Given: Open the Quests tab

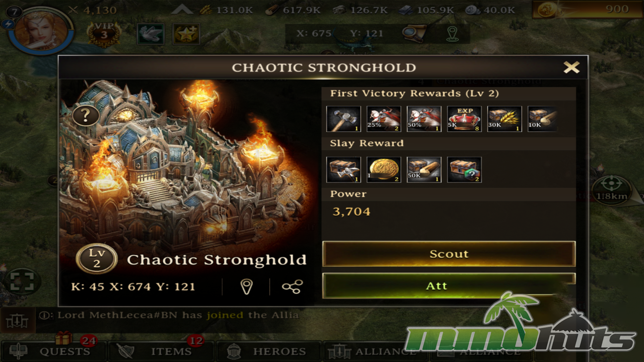Looking at the screenshot, I should tap(54, 351).
